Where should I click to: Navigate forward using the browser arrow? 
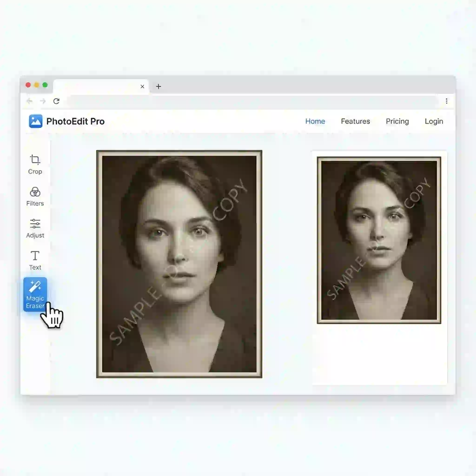coord(43,101)
